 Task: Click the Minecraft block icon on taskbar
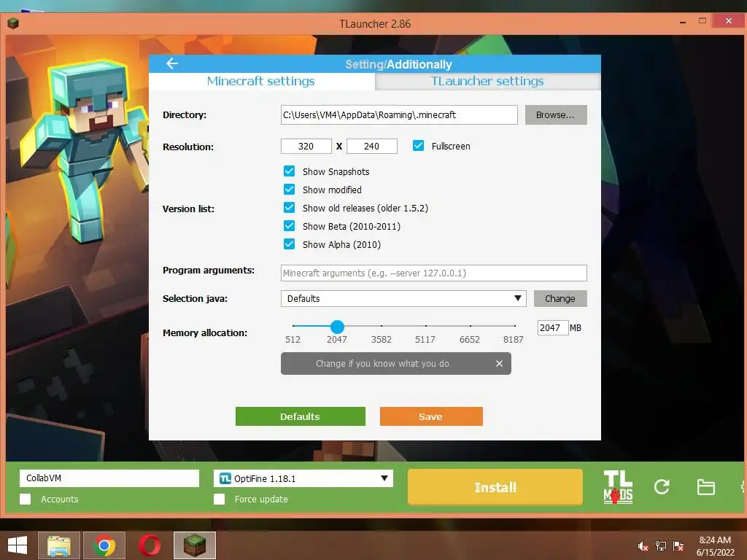click(194, 545)
